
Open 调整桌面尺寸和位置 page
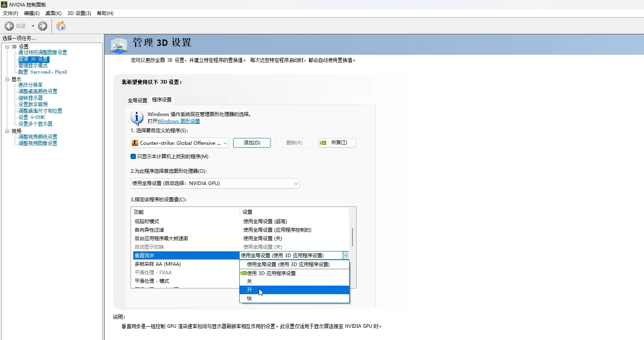tap(40, 111)
